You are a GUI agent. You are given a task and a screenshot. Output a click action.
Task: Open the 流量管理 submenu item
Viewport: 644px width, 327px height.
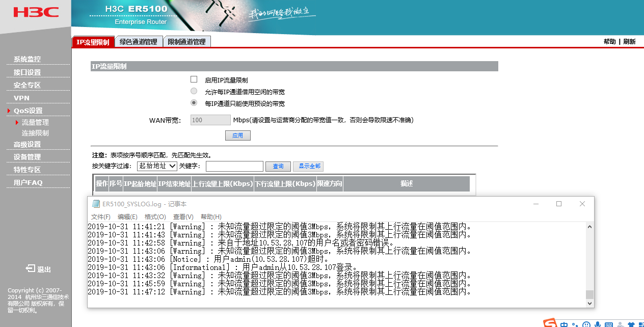[x=35, y=122]
